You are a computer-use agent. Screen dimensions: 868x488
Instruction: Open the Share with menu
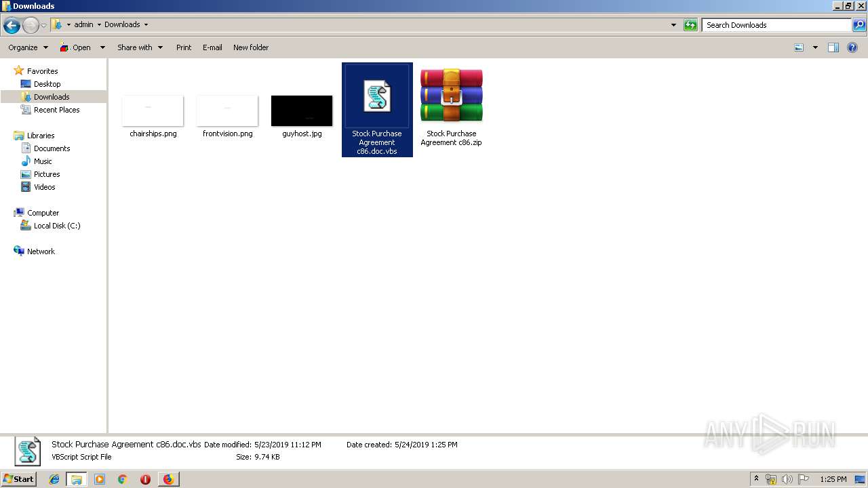click(x=140, y=47)
